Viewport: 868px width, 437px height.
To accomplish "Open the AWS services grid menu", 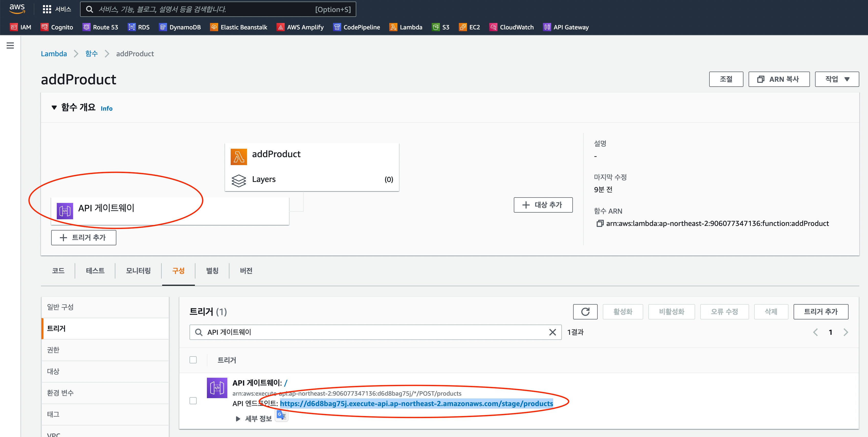I will tap(47, 9).
